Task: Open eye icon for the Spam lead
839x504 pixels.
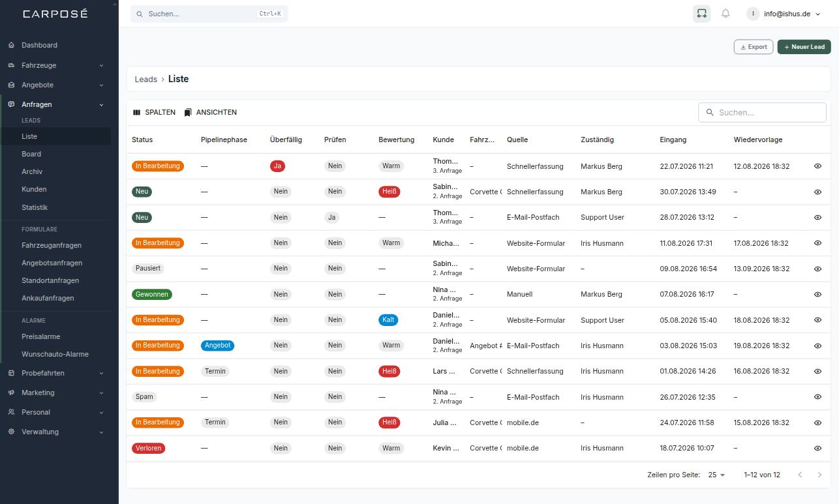Action: tap(817, 396)
